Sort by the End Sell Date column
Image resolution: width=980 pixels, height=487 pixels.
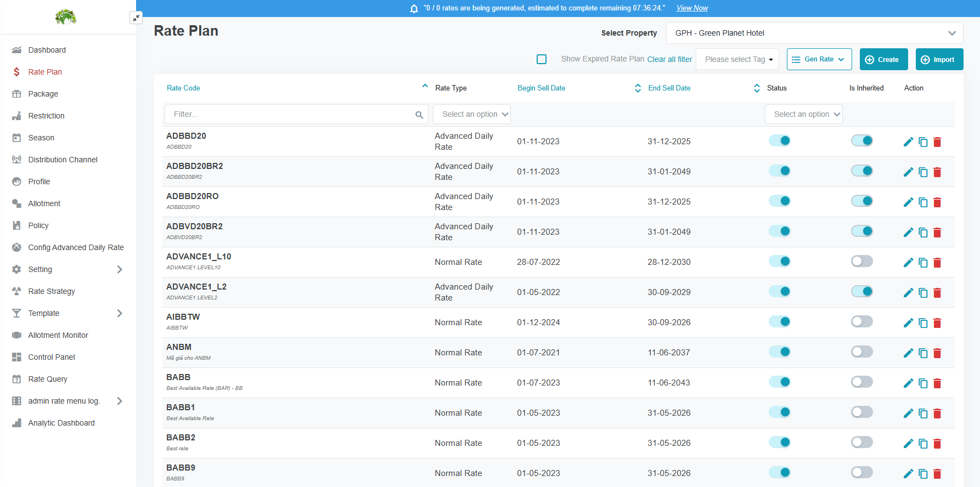coord(669,88)
